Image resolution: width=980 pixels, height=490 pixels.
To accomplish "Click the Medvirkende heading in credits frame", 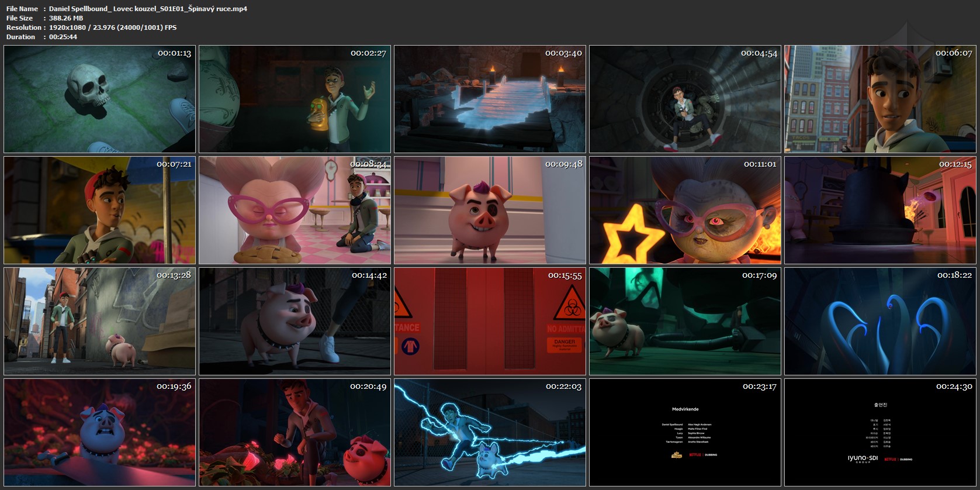I will click(x=685, y=409).
